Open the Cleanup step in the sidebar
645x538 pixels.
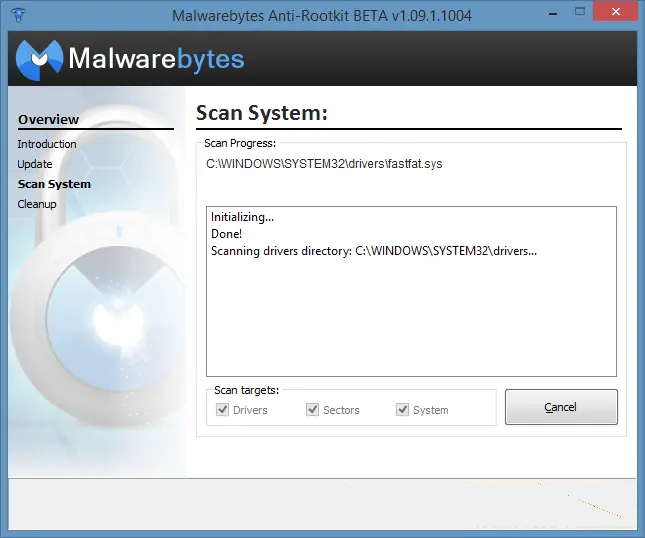click(x=37, y=204)
